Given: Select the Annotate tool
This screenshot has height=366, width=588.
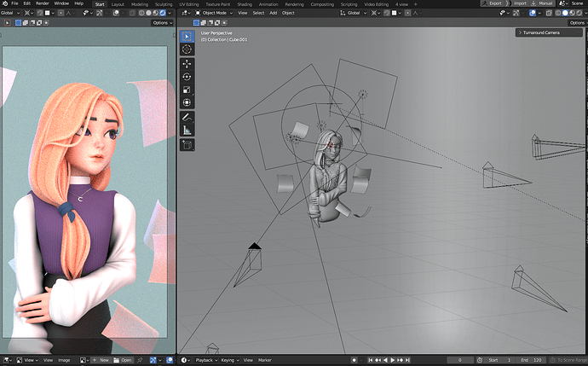Looking at the screenshot, I should point(187,118).
